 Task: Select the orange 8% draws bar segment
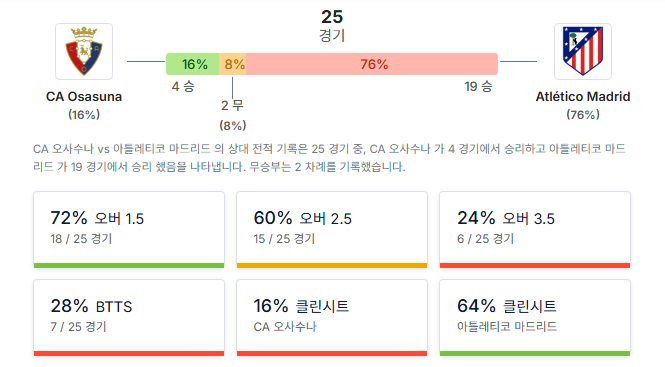pyautogui.click(x=233, y=64)
